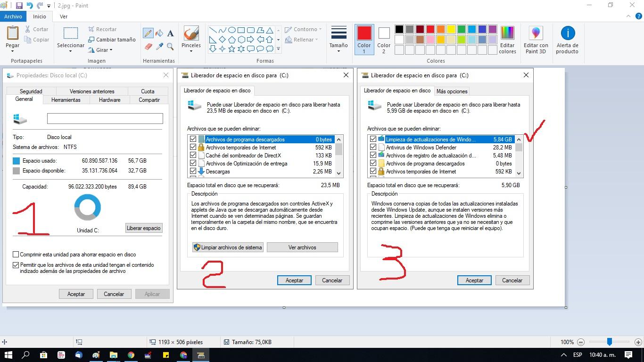
Task: Uncheck Antivirus de Windows Defender item
Action: (x=372, y=147)
